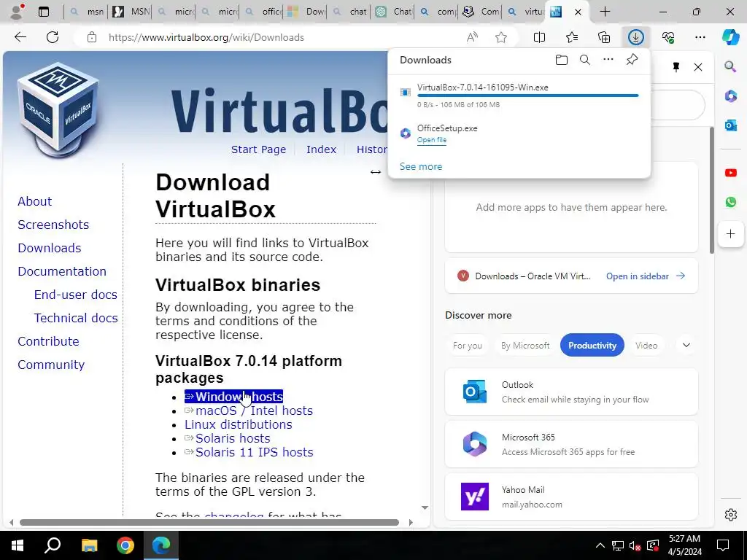747x560 pixels.
Task: Select the For you filter
Action: point(468,345)
